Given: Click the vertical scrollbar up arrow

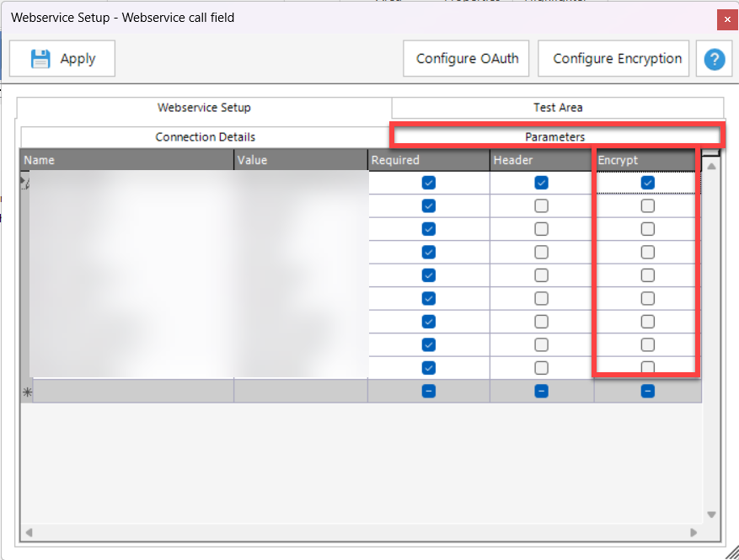Looking at the screenshot, I should click(x=711, y=166).
